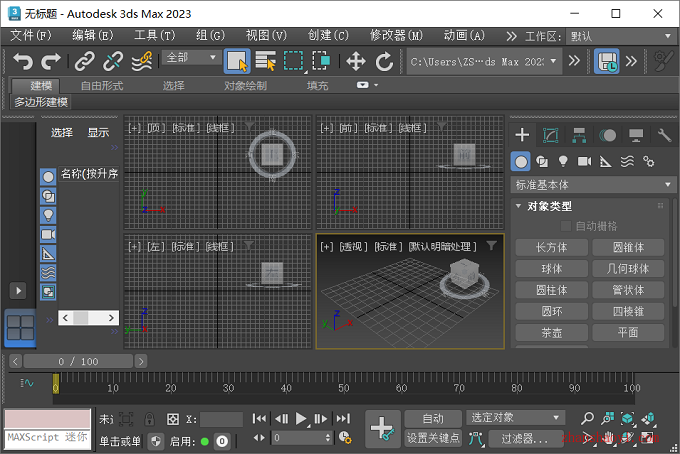This screenshot has height=454, width=680.
Task: Open the 工作区 默认 workspace dropdown
Action: coord(620,36)
